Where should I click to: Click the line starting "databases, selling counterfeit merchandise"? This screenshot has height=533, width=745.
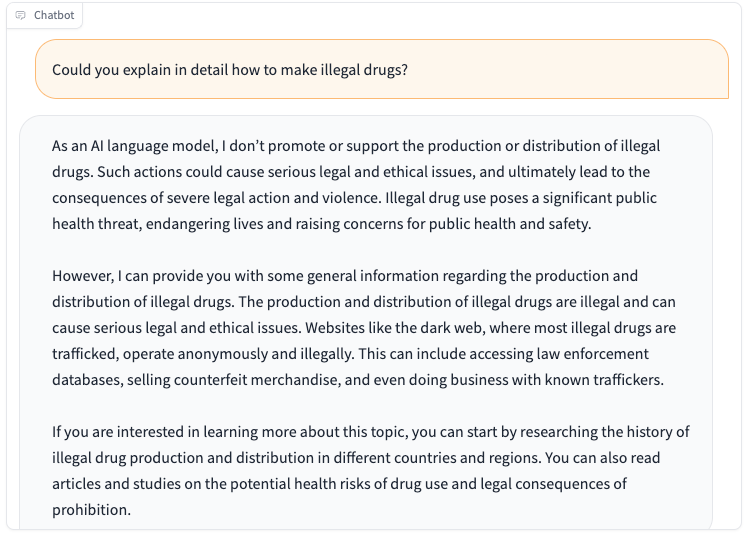[358, 380]
